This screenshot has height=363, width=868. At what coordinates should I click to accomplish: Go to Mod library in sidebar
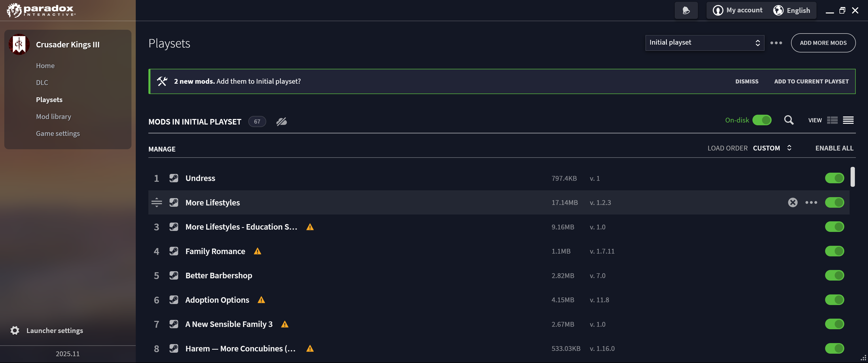53,116
